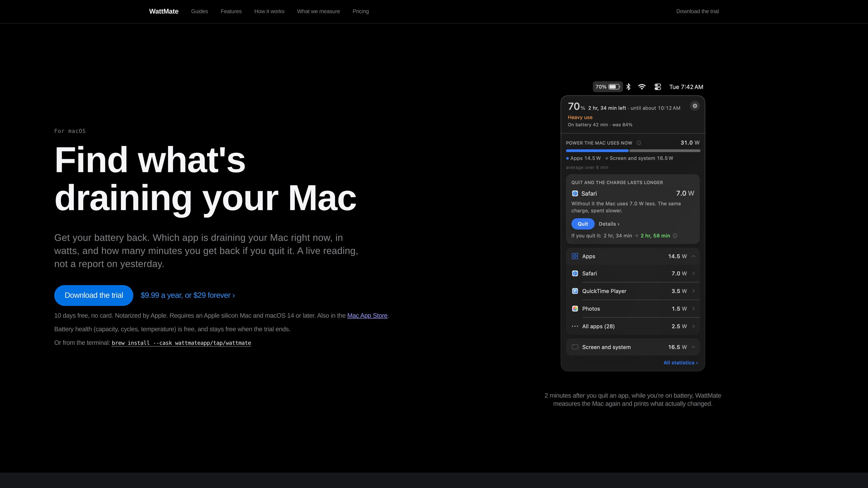Click the power usage bar

[x=633, y=150]
